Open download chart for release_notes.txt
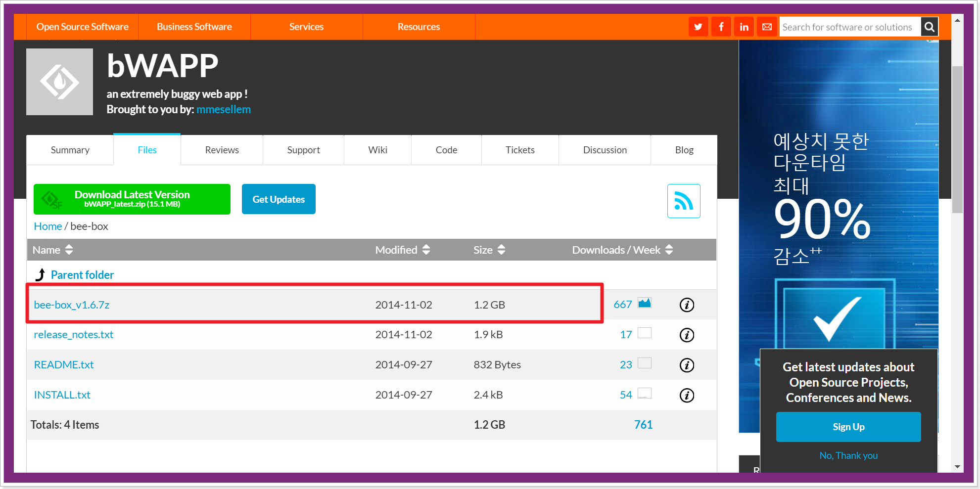This screenshot has height=489, width=980. [x=645, y=333]
